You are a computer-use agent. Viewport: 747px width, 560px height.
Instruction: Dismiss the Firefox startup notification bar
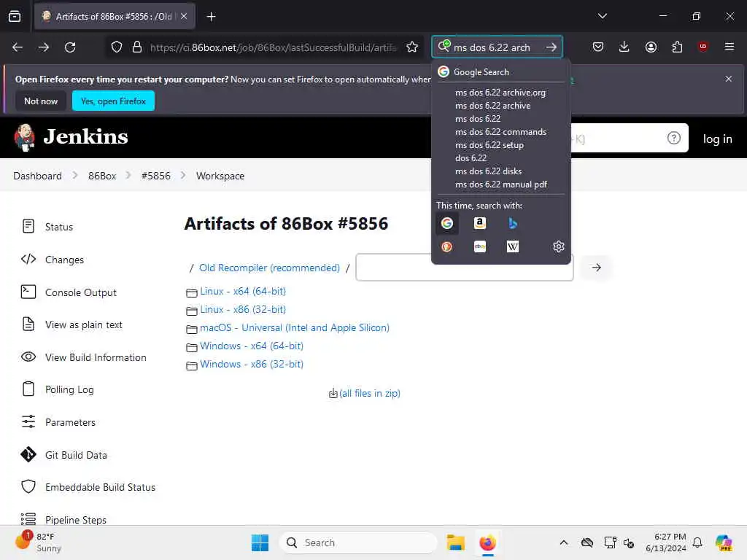(x=729, y=79)
